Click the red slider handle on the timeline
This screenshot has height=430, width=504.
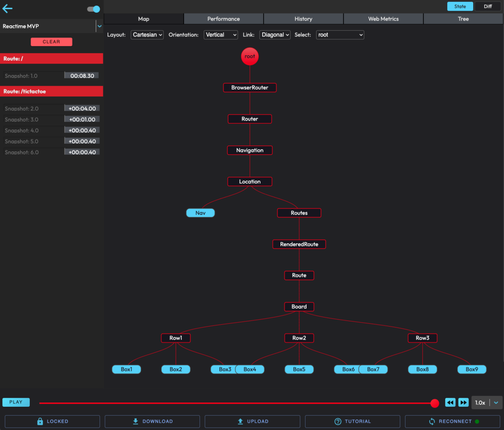click(x=434, y=403)
